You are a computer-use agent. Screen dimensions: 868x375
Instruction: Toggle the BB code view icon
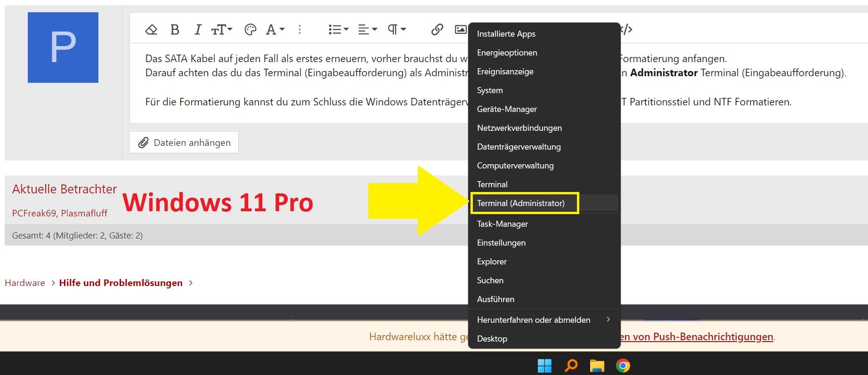(x=627, y=30)
